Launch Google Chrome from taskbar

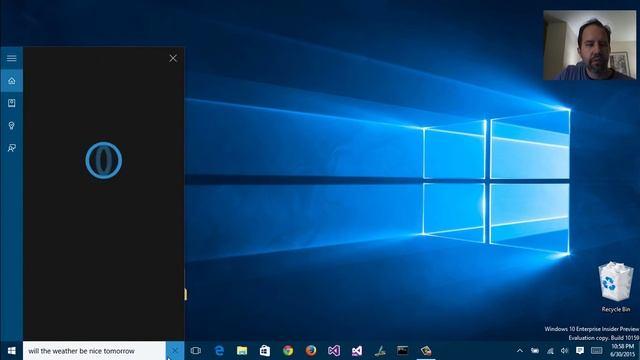click(x=288, y=351)
